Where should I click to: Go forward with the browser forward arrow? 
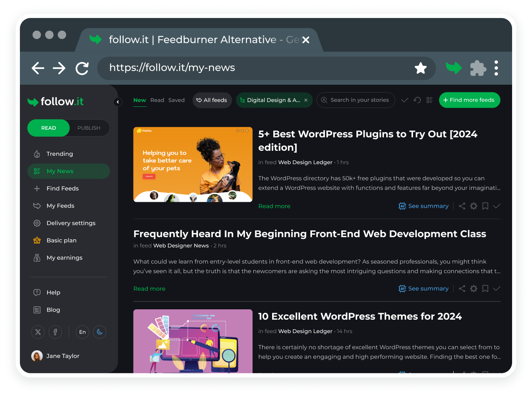tap(59, 69)
